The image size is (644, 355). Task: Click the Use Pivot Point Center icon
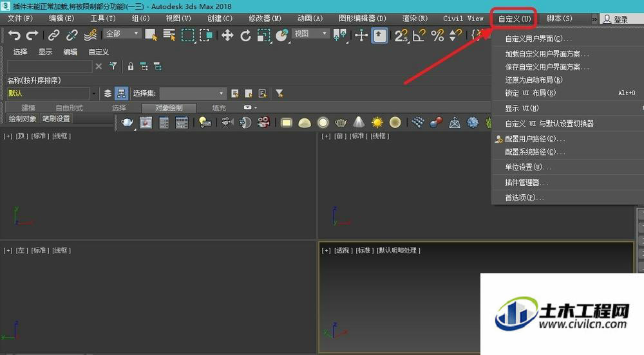point(340,35)
